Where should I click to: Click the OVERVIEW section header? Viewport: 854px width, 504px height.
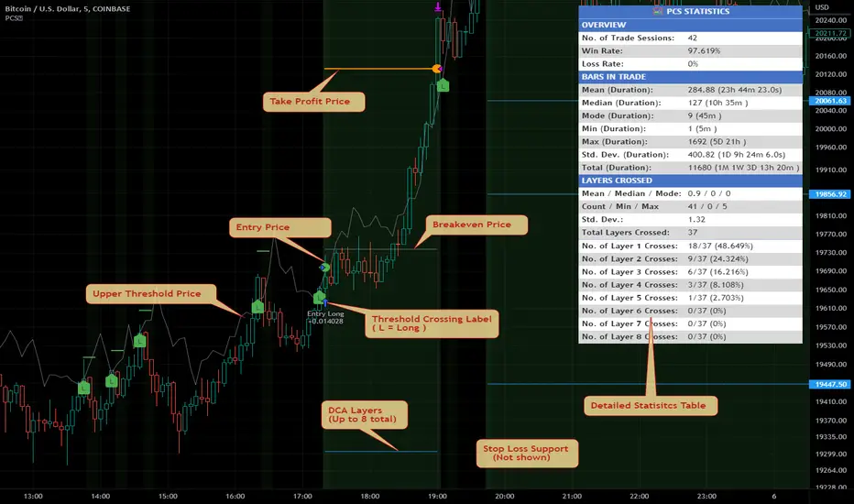(690, 25)
